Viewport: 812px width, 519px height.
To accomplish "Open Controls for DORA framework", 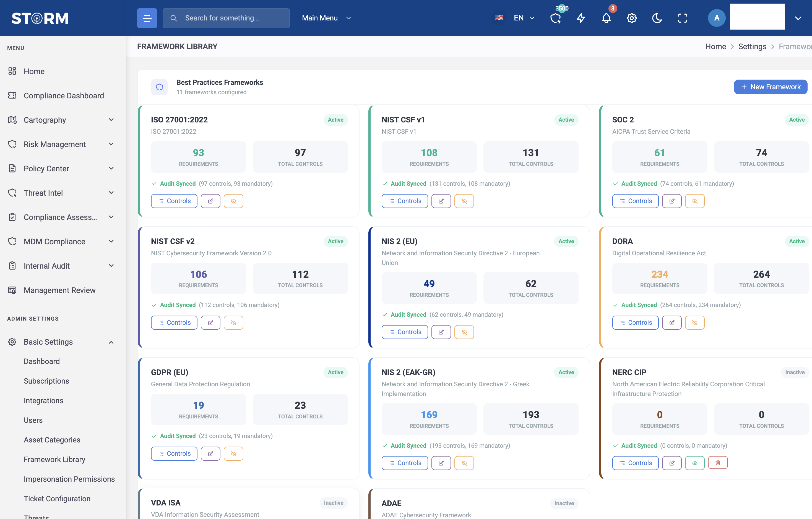I will tap(635, 323).
